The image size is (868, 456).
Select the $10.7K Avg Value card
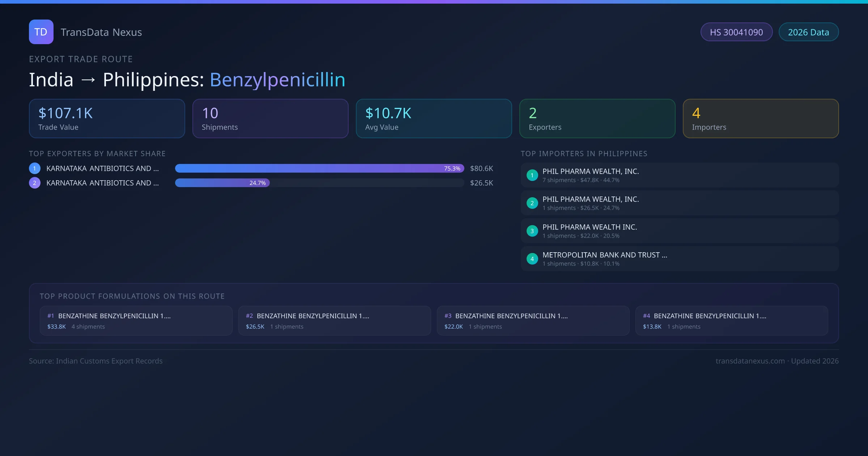pos(434,118)
